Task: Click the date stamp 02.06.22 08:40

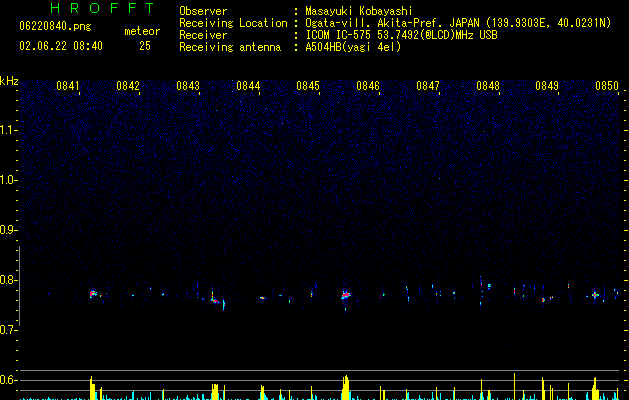Action: [x=61, y=46]
